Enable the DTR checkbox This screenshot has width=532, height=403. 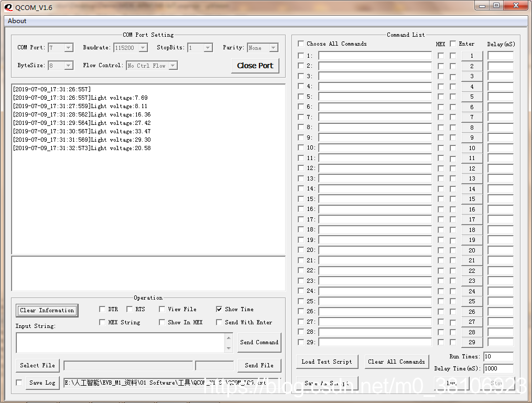[101, 309]
